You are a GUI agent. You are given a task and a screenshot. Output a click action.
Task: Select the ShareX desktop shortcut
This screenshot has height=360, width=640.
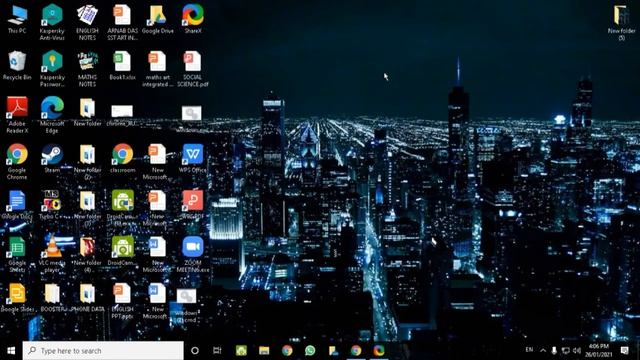193,20
